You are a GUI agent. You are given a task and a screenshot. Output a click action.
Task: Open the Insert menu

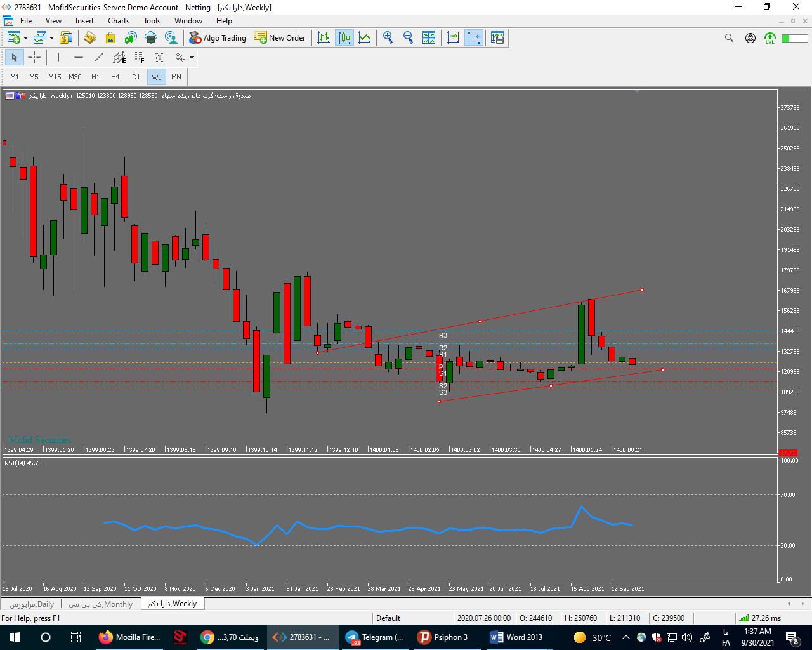84,21
